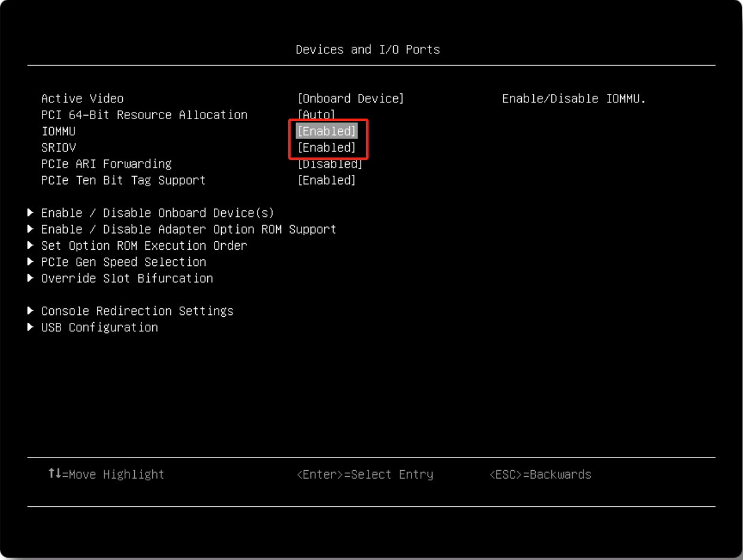This screenshot has width=743, height=560.
Task: Click the arrow icon next to USB Configuration
Action: [31, 327]
